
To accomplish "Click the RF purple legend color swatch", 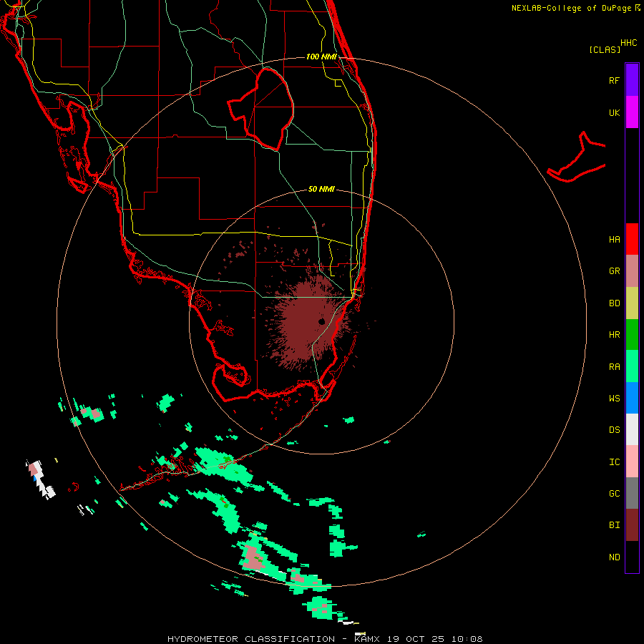I will (x=632, y=79).
